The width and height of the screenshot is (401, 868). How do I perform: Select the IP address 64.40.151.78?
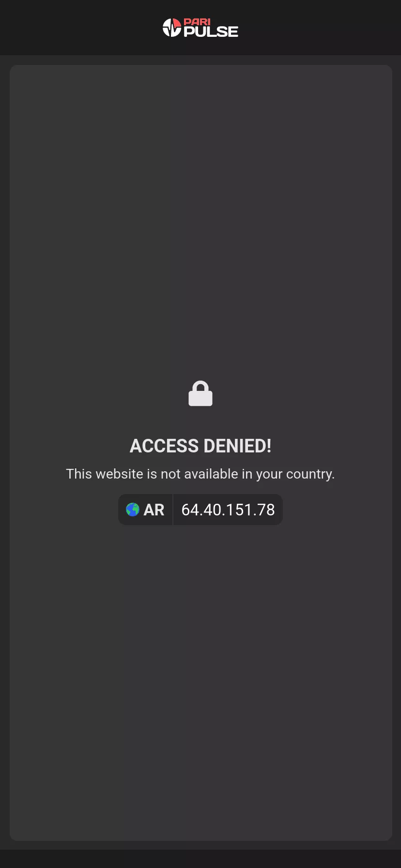[x=228, y=510]
